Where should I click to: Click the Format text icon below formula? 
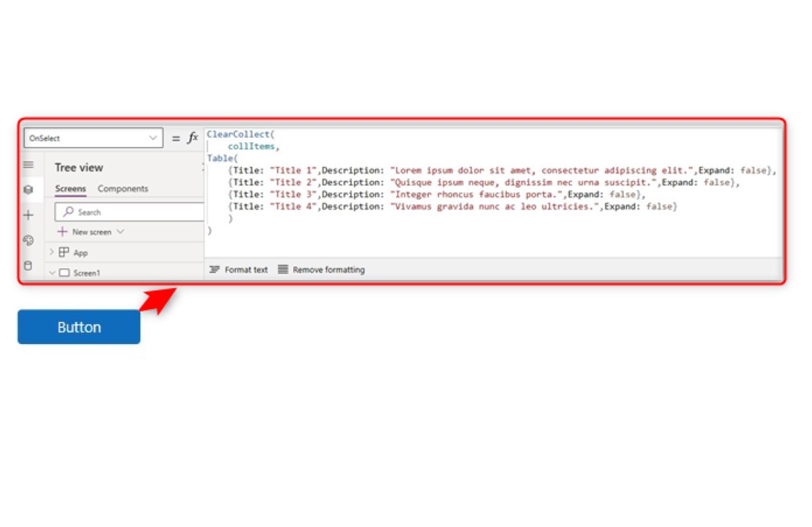214,270
